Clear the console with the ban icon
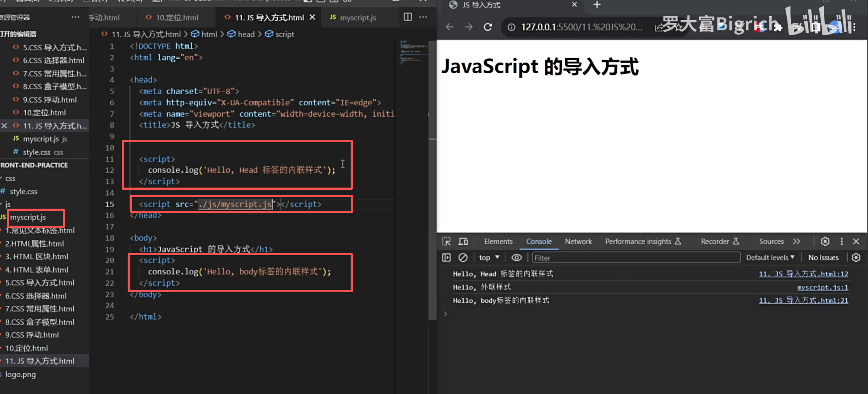Viewport: 868px width, 394px height. [463, 257]
